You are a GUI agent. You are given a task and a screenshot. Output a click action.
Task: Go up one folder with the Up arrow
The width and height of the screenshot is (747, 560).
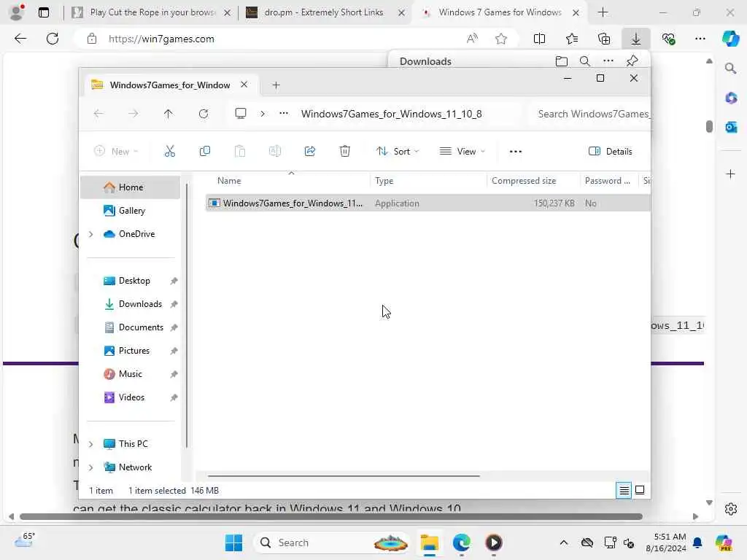tap(169, 114)
